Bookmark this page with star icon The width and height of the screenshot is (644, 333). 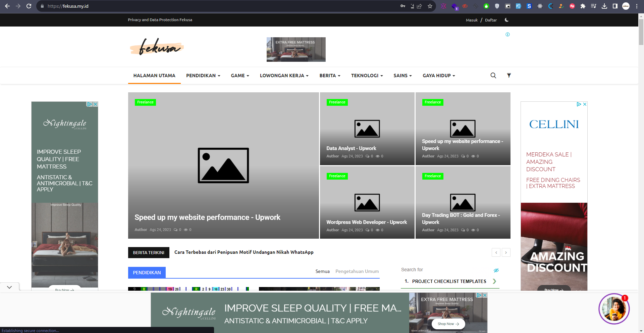[x=430, y=6]
